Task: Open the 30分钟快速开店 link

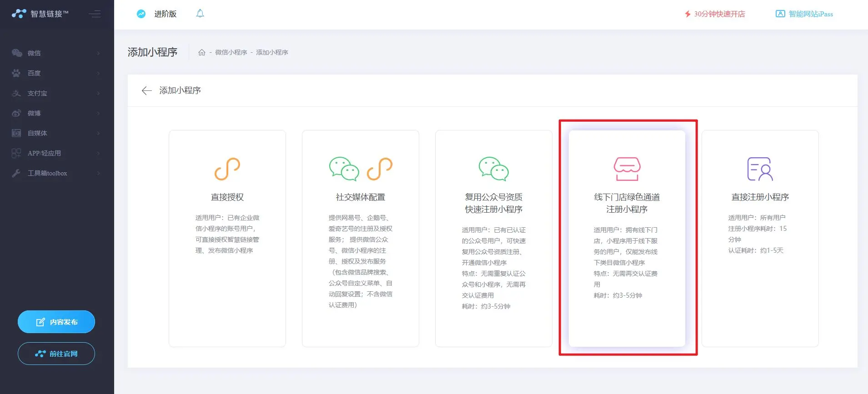Action: point(715,14)
